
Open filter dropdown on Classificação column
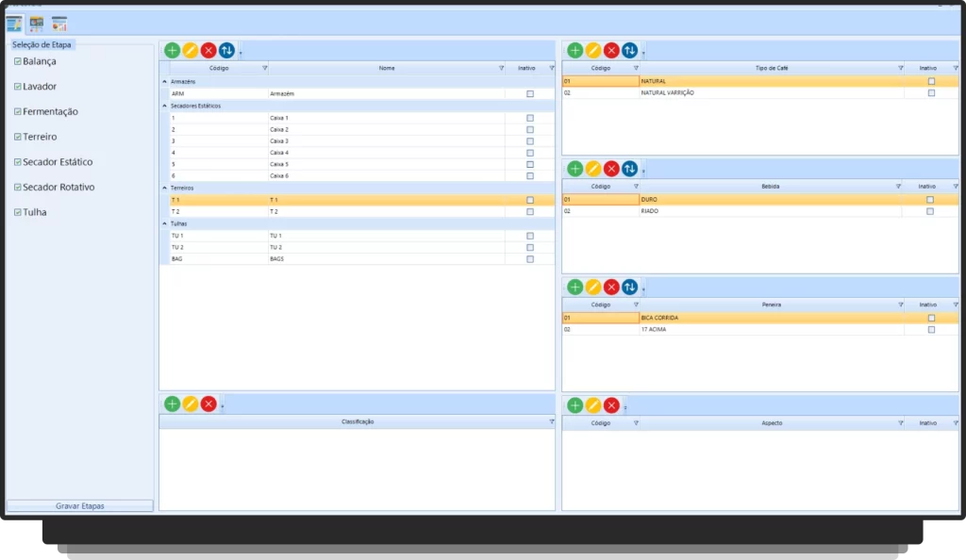(551, 421)
